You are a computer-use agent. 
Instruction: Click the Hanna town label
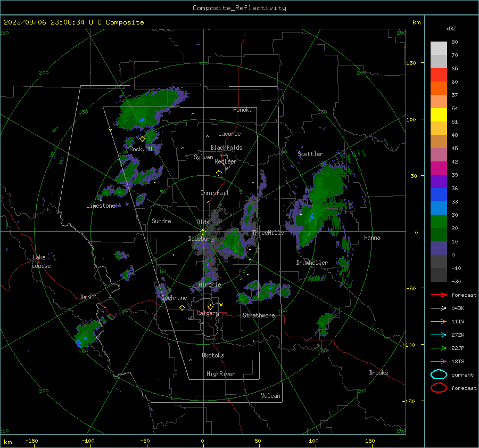tap(372, 238)
